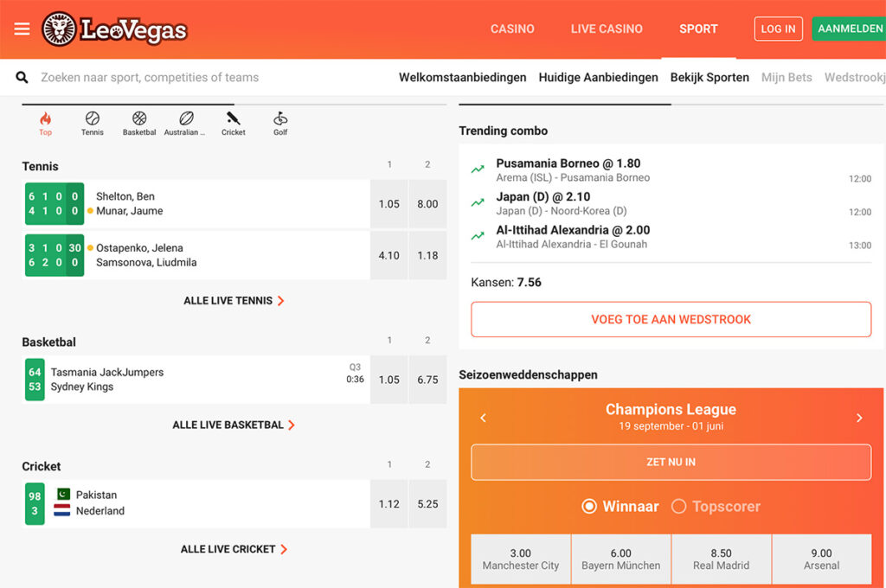
Task: Open Alle Live Cricket link
Action: [234, 549]
